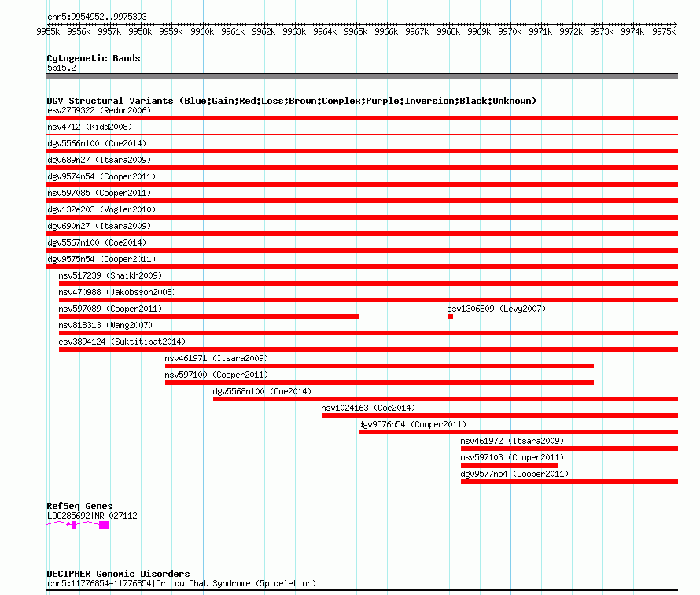Open gene LOC285692|NR_027112 label

(x=92, y=516)
